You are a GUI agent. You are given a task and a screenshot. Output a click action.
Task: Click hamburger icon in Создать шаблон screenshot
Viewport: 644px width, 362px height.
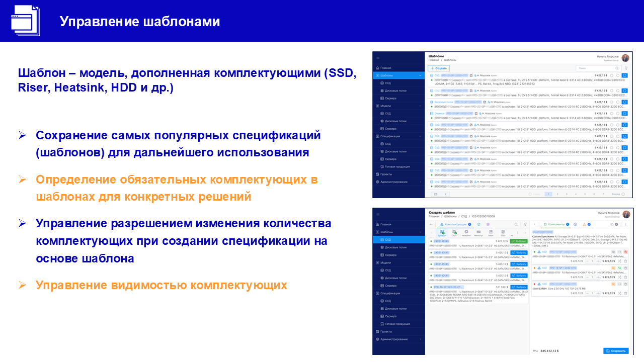point(378,215)
